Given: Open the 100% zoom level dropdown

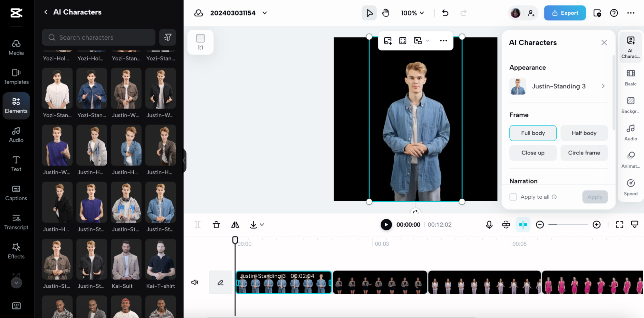Looking at the screenshot, I should [x=412, y=13].
